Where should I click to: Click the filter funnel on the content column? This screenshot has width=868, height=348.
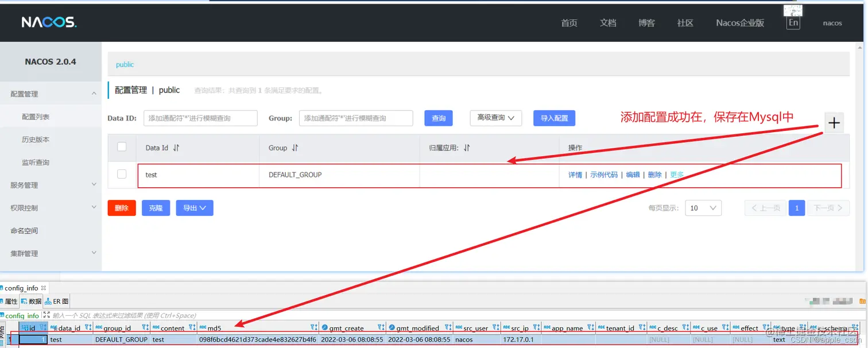(191, 327)
